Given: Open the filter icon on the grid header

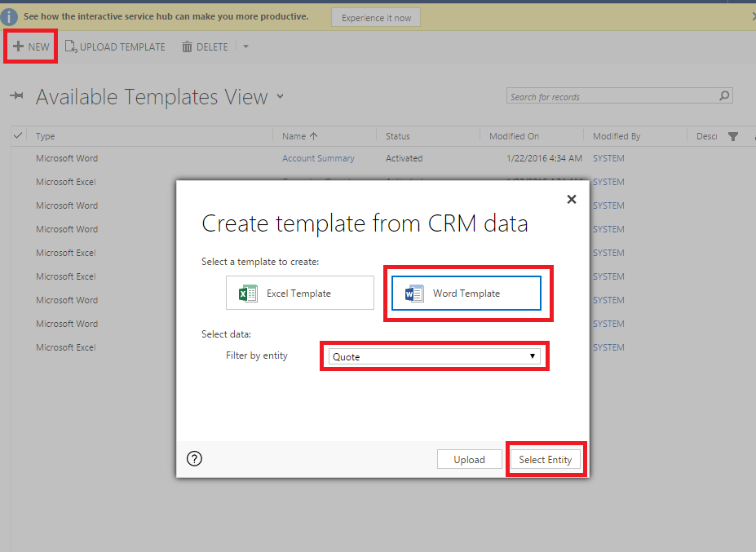Looking at the screenshot, I should tap(733, 135).
